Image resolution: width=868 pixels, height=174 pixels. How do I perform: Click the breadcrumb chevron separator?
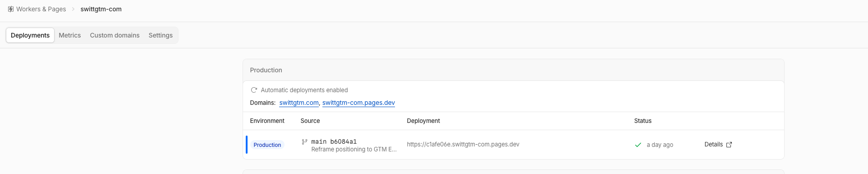coord(73,9)
